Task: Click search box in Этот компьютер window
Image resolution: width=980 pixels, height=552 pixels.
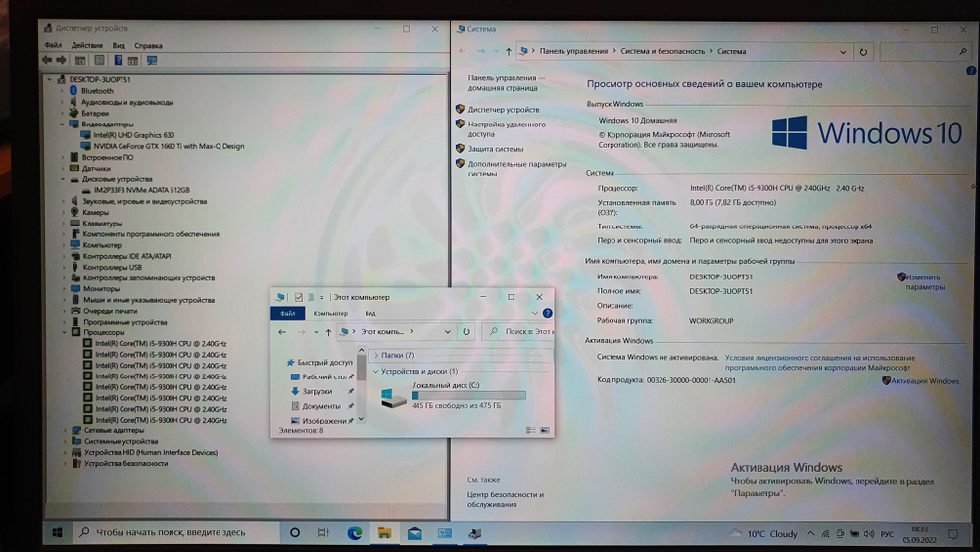Action: [x=519, y=332]
